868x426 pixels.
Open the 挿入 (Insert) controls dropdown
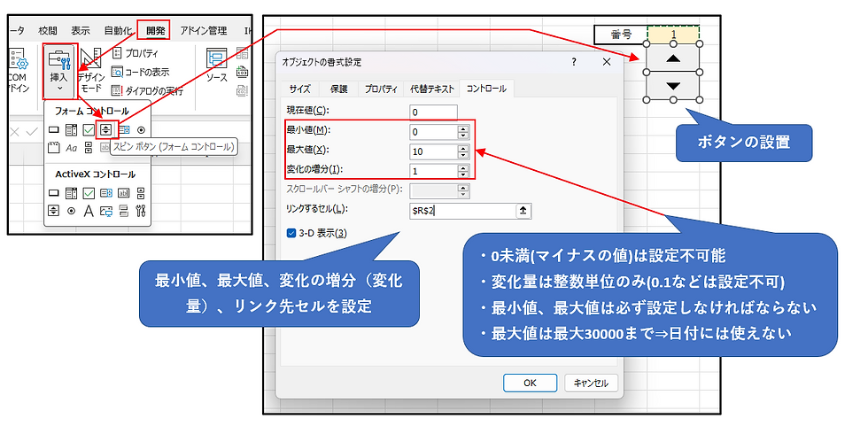point(59,72)
